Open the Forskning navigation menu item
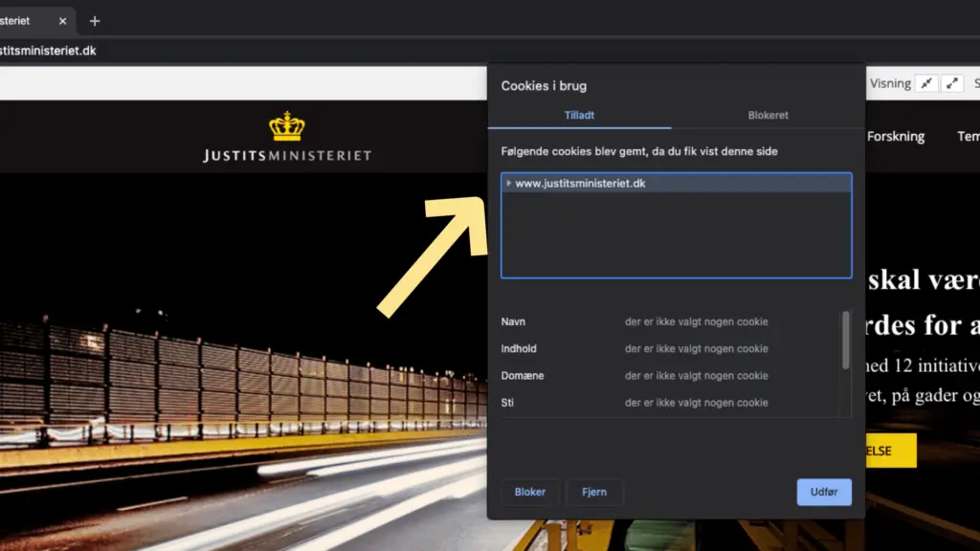Screen dimensions: 980x551 coord(895,137)
